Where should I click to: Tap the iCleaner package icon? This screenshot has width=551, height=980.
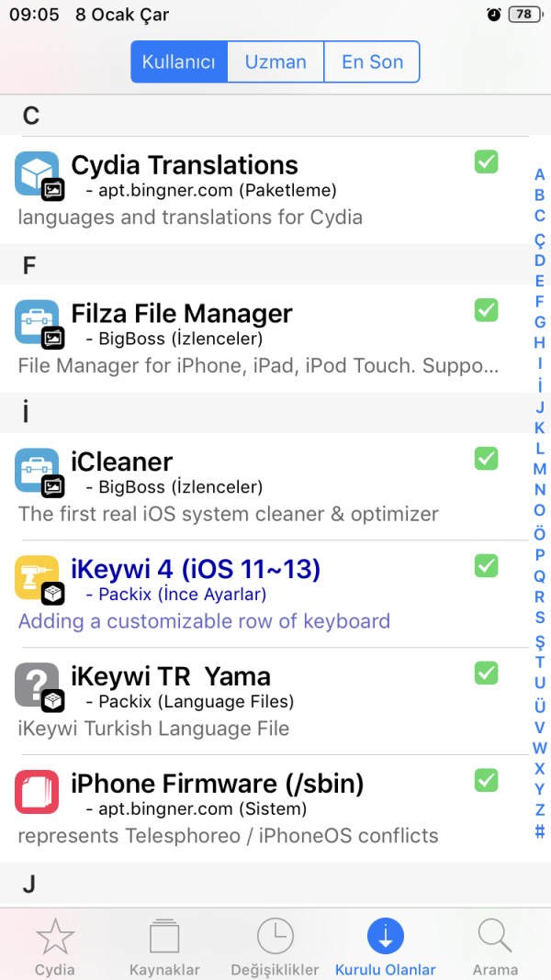[37, 469]
